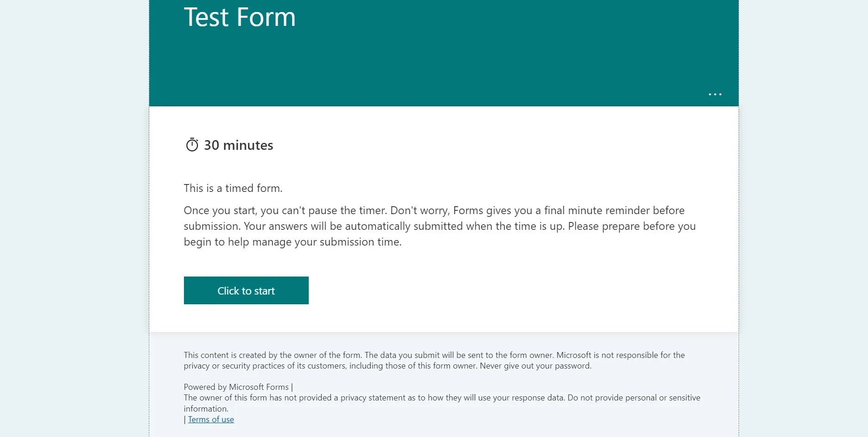Click the This is a timed form text
Viewport: 868px width, 437px height.
[233, 188]
